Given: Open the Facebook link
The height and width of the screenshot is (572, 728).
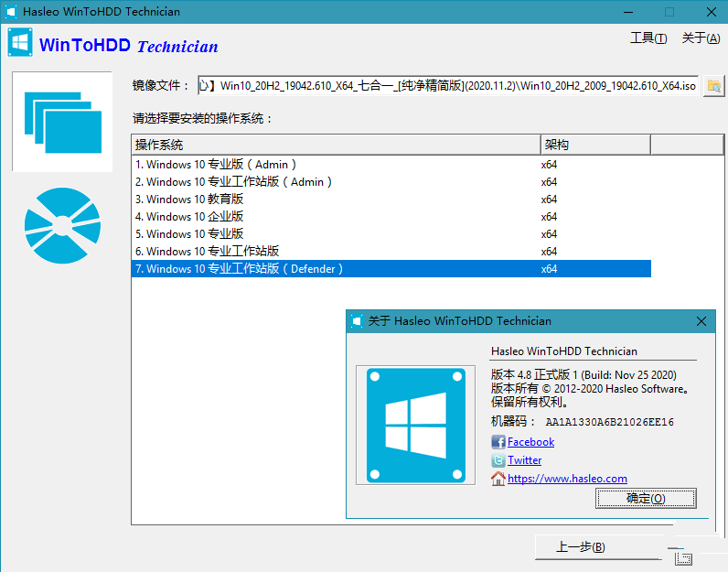Looking at the screenshot, I should click(530, 442).
